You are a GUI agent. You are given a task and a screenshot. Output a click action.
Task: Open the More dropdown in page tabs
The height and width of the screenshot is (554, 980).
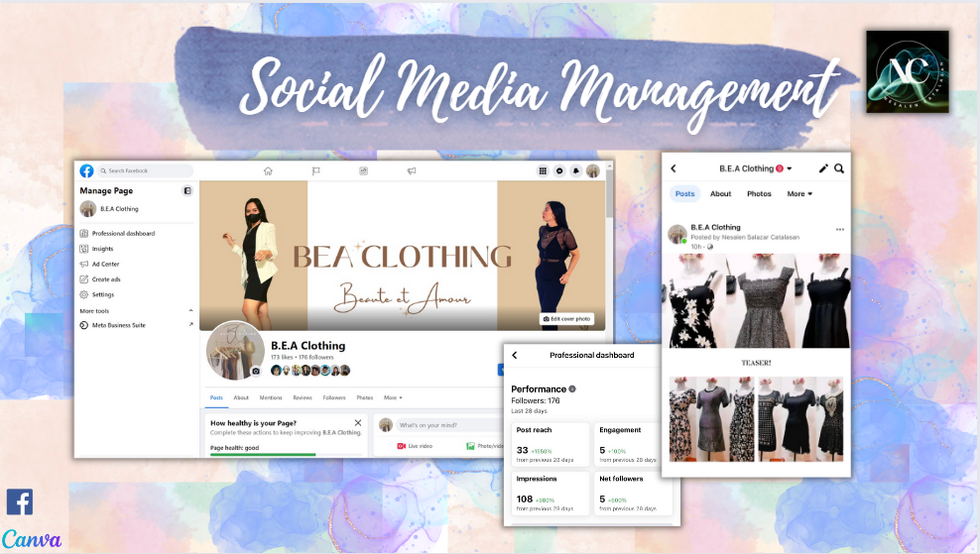(393, 397)
